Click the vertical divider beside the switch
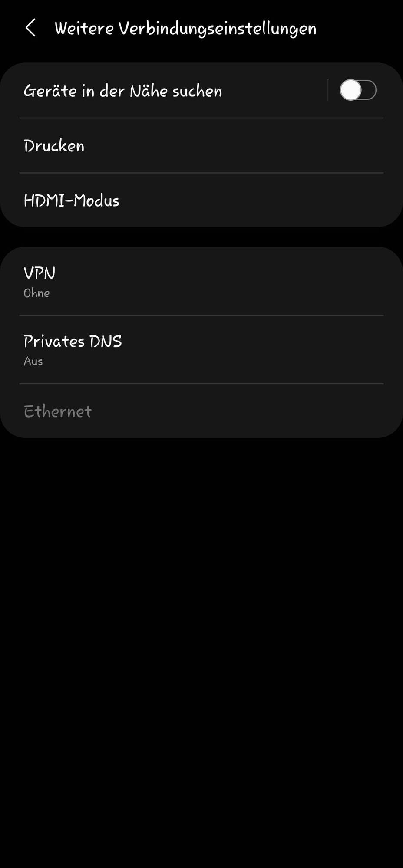This screenshot has height=868, width=403. coord(328,90)
